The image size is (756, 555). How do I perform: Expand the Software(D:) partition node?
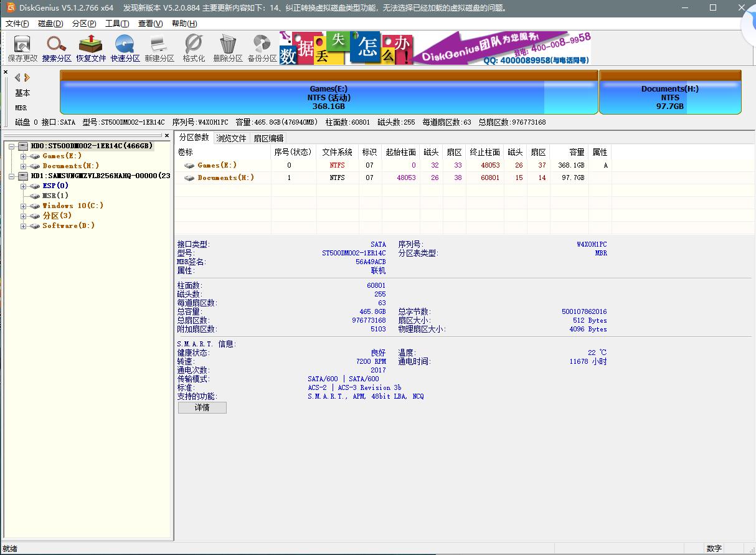pyautogui.click(x=24, y=225)
